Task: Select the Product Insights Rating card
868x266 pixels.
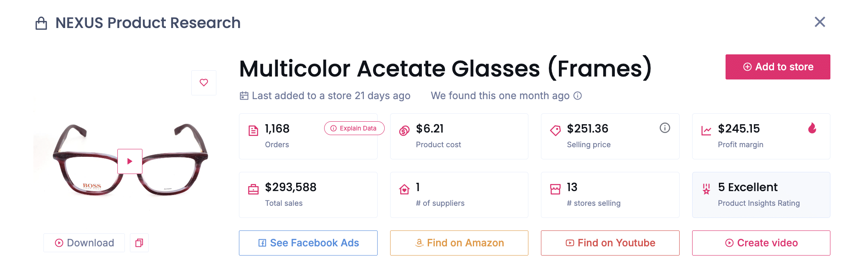Action: coord(761,195)
